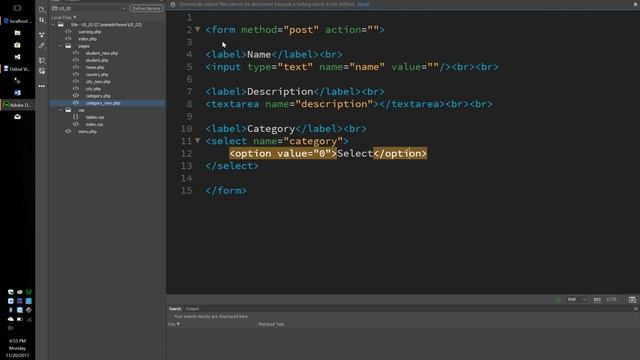Click the Task View icon on taskbar

17,8
